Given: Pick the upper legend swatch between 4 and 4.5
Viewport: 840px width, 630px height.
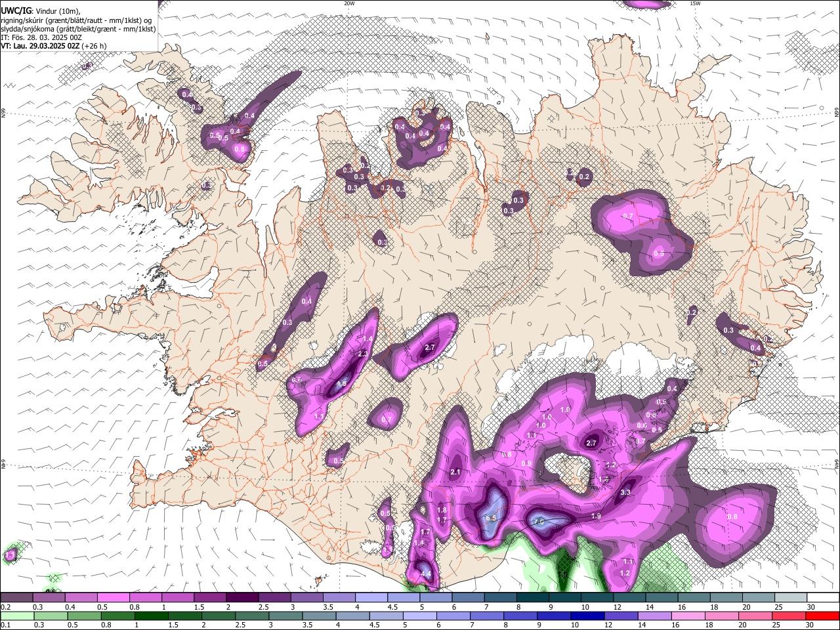Looking at the screenshot, I should [371, 597].
